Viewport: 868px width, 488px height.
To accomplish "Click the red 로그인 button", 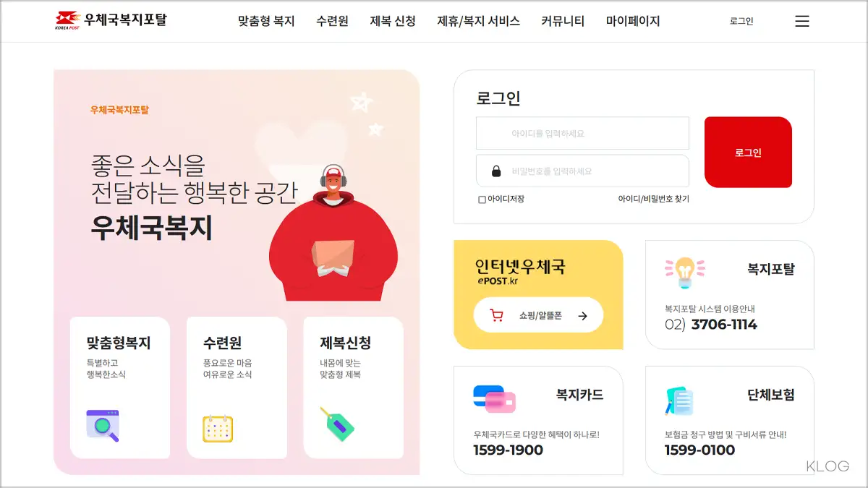I will 748,153.
